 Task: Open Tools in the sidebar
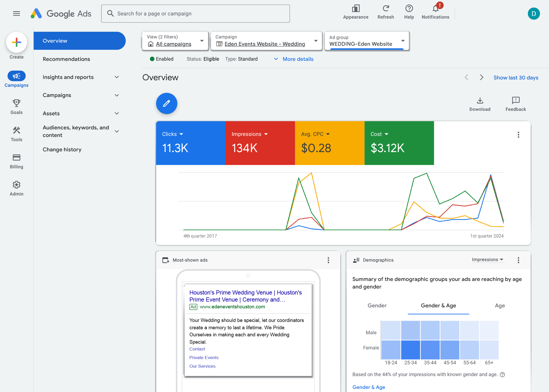click(16, 130)
